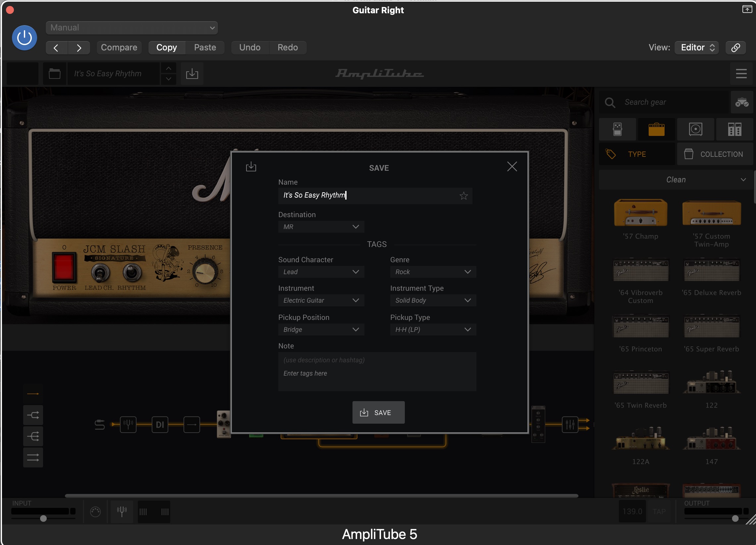The image size is (756, 545).
Task: Go to previous preset with left arrow
Action: point(56,48)
